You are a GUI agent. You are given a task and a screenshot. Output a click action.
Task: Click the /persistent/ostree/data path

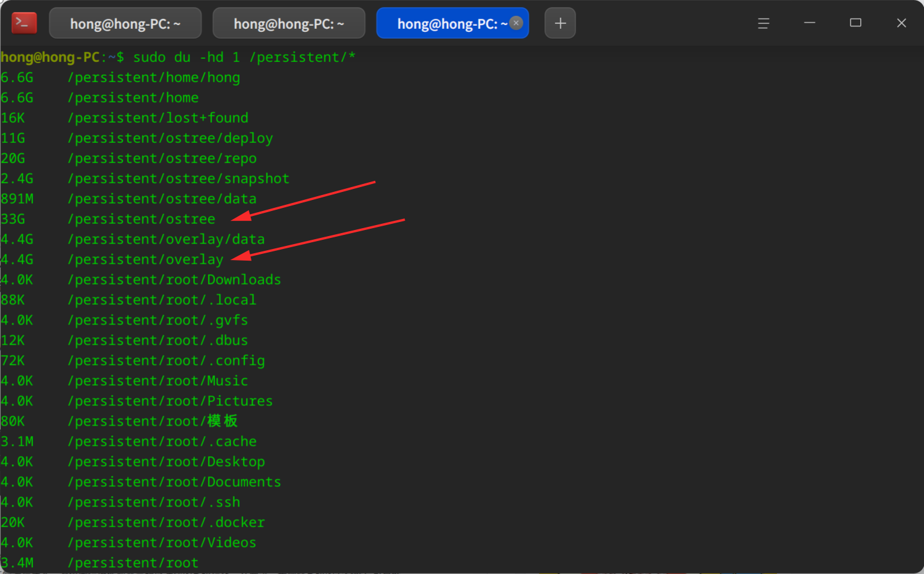162,199
